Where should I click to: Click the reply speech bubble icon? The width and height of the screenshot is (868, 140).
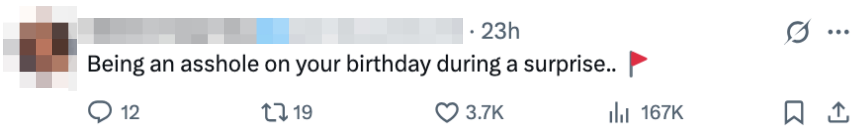pos(100,112)
